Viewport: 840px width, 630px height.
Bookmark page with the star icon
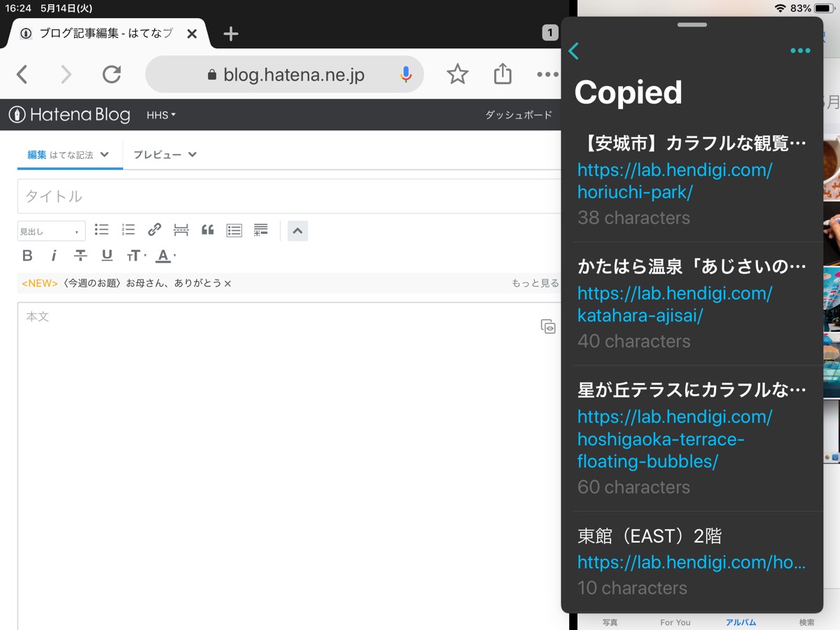457,74
